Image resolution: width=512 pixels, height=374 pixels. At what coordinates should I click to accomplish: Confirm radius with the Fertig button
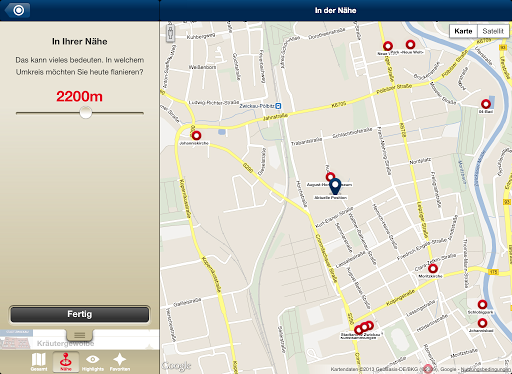79,314
